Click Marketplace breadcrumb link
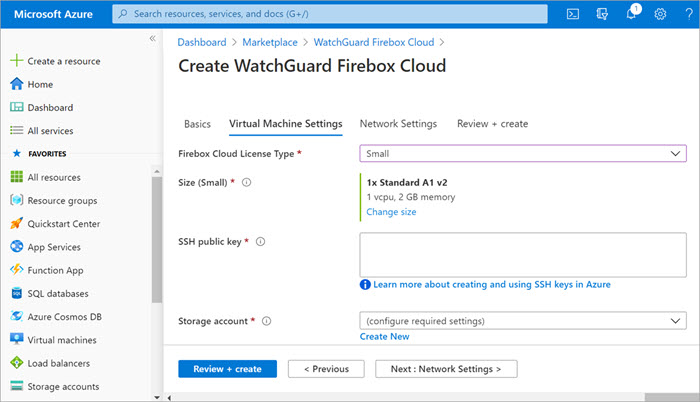Viewport: 700px width, 402px height. 270,42
